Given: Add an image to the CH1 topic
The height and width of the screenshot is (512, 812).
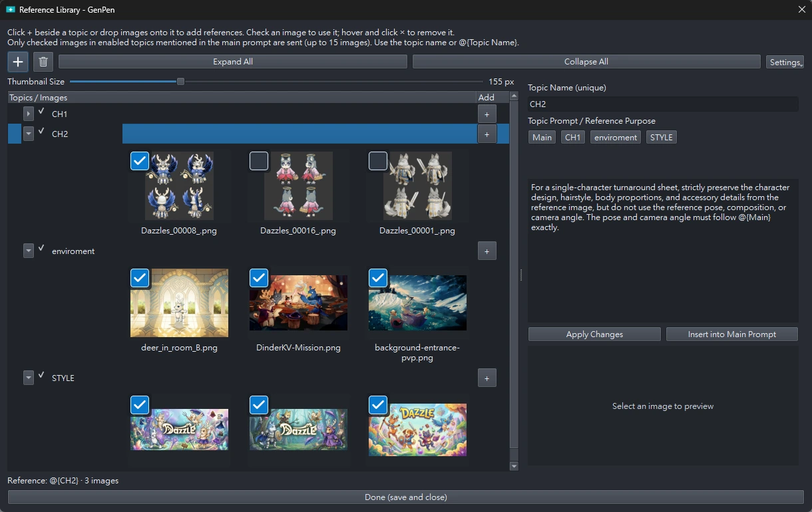Looking at the screenshot, I should pyautogui.click(x=487, y=114).
